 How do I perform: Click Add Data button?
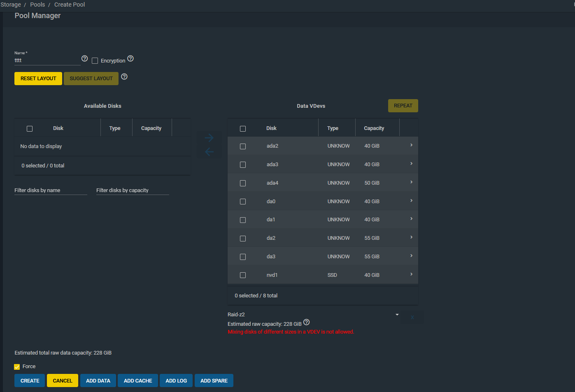(x=98, y=380)
